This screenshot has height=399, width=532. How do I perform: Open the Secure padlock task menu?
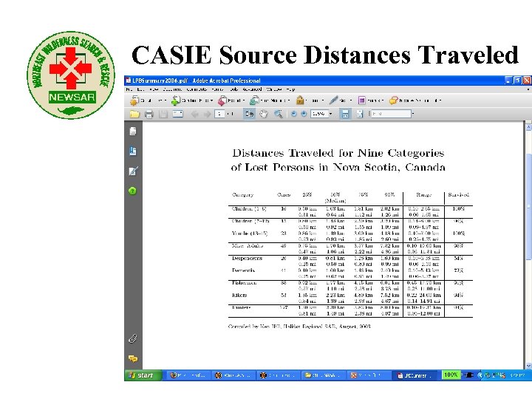click(x=310, y=100)
